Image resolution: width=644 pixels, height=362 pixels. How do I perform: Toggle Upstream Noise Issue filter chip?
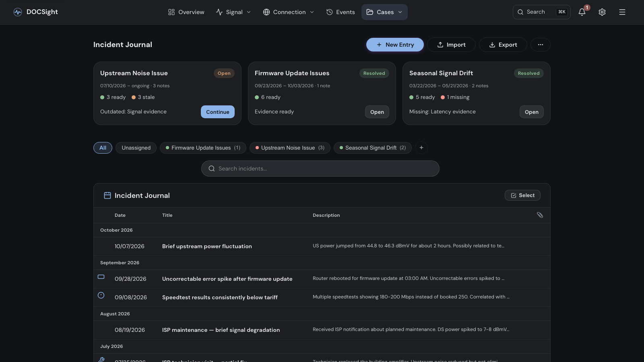point(290,148)
